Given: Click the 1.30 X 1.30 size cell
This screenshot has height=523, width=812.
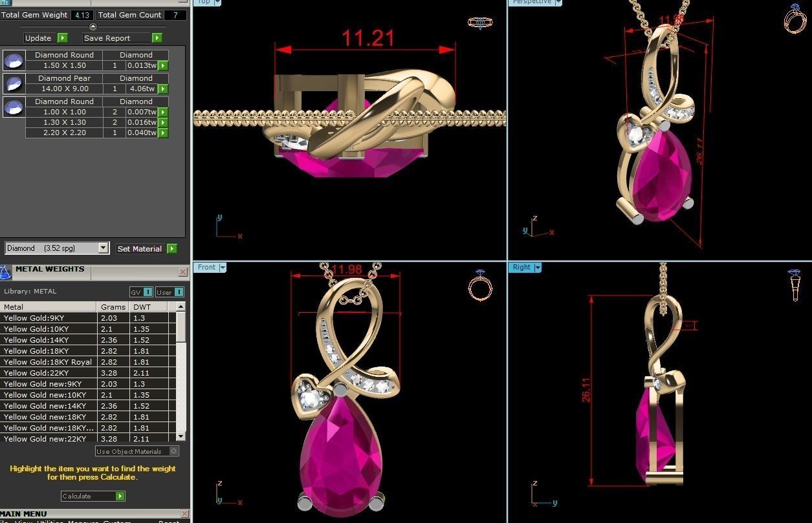Looking at the screenshot, I should click(65, 123).
